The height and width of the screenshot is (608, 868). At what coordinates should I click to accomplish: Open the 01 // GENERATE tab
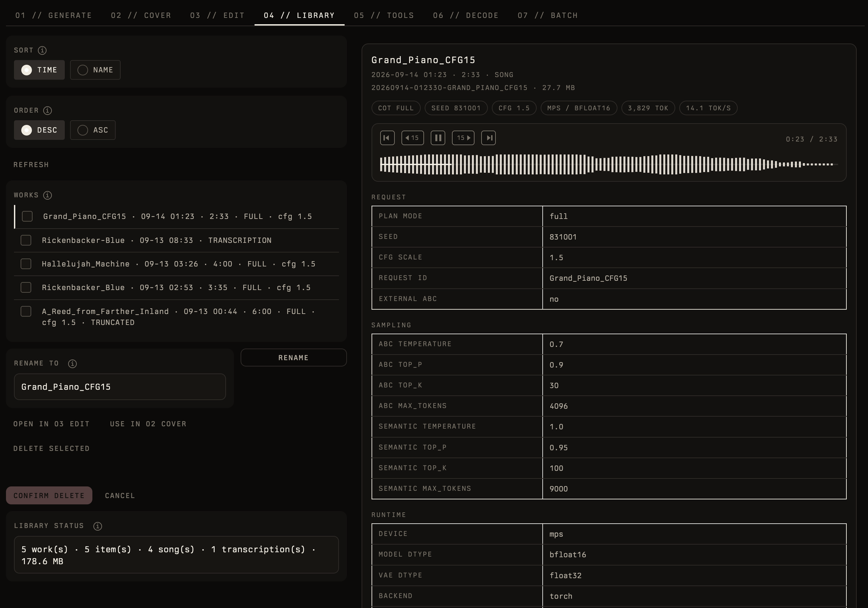pos(54,16)
